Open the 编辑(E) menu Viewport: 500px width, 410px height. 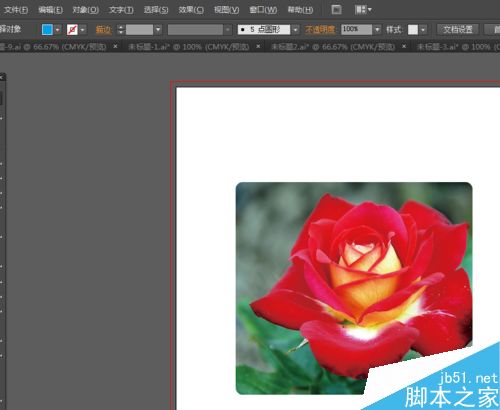point(50,10)
